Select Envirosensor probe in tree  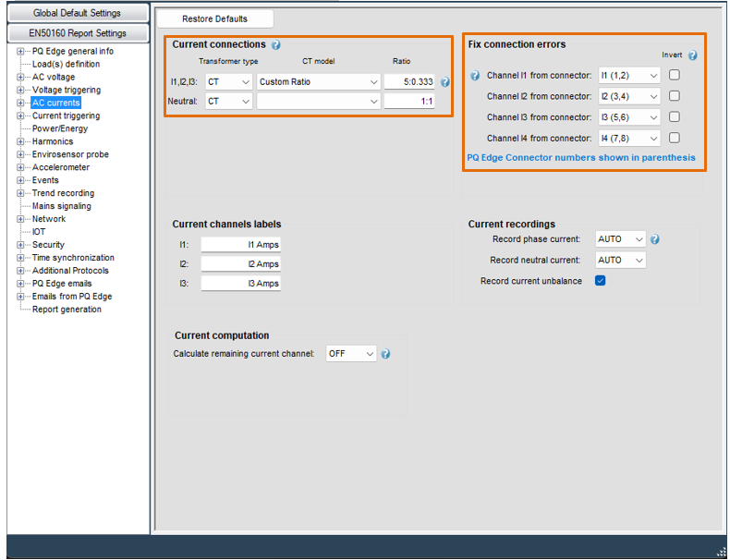tap(70, 154)
